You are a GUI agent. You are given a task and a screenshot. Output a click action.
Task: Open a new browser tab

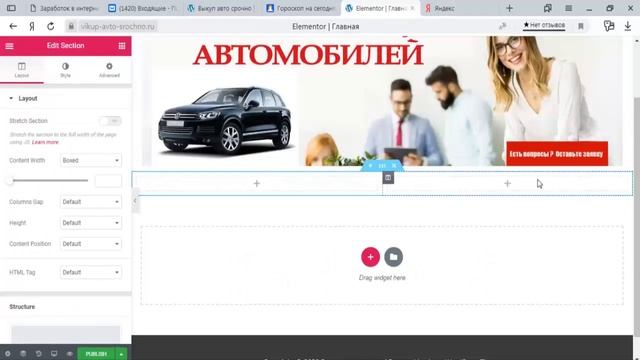[509, 8]
